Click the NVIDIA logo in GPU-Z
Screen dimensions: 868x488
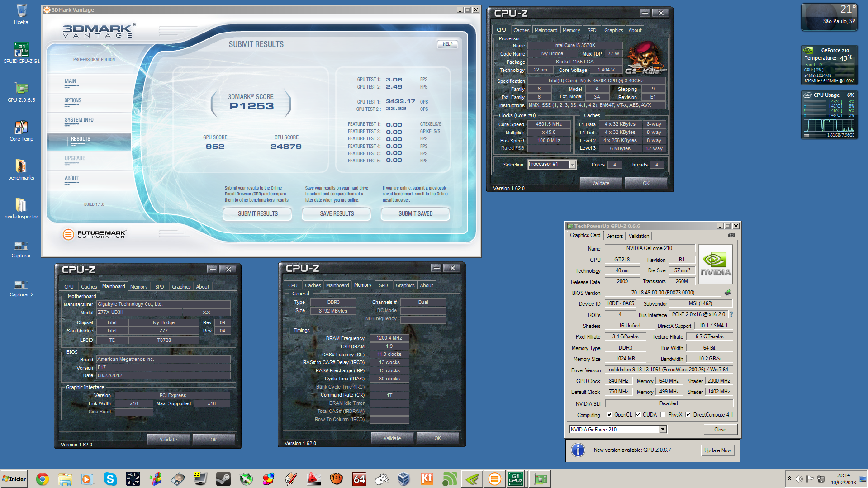click(716, 264)
